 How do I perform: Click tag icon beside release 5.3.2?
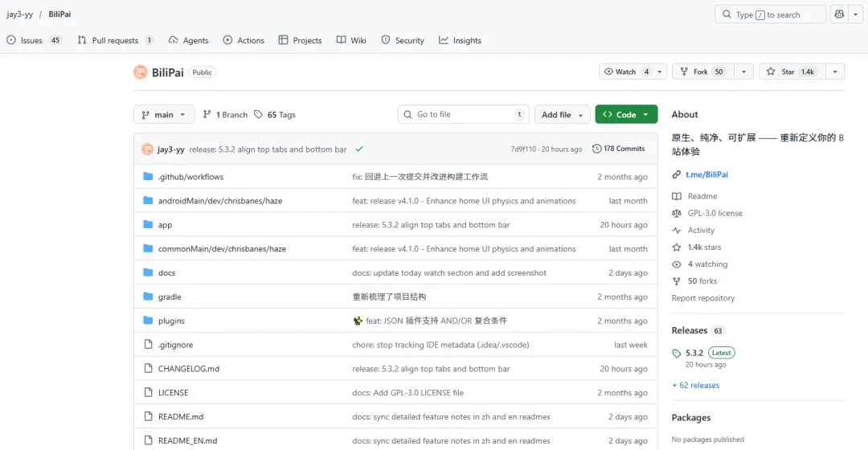pyautogui.click(x=677, y=353)
